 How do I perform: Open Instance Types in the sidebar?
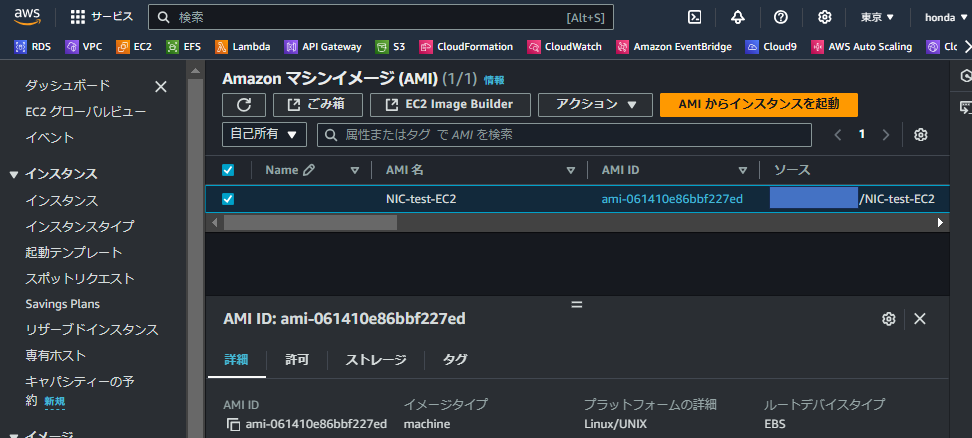[79, 226]
